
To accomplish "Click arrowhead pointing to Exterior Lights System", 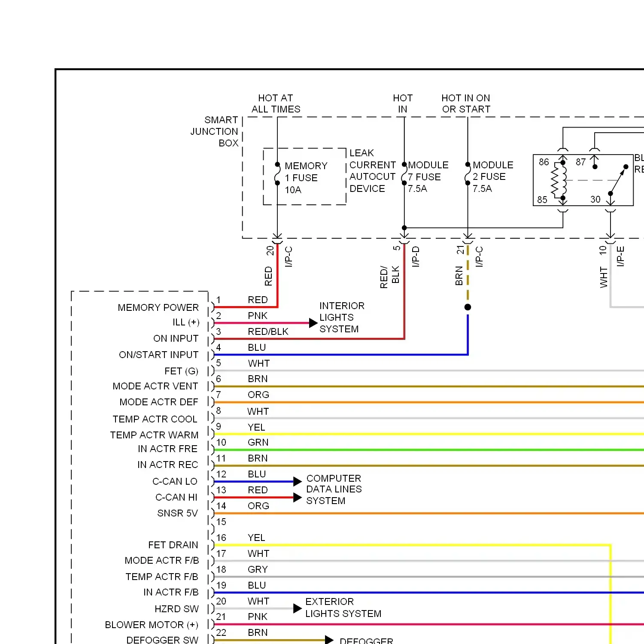I will (298, 608).
